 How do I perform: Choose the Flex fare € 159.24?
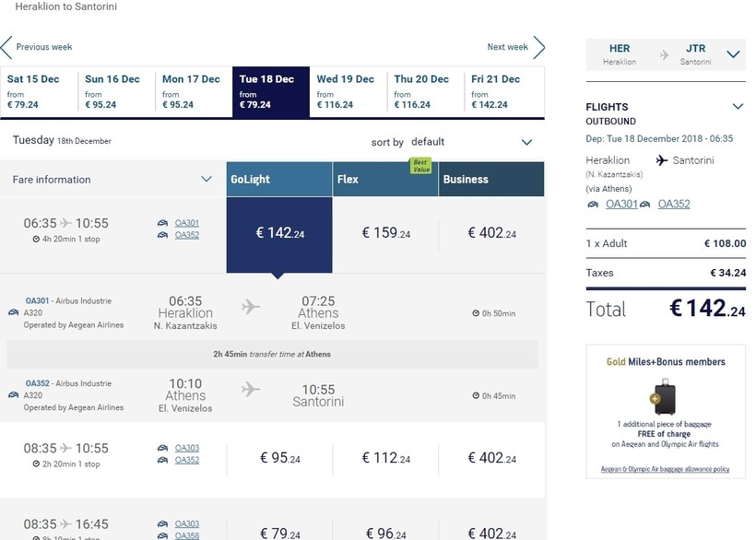pyautogui.click(x=385, y=234)
